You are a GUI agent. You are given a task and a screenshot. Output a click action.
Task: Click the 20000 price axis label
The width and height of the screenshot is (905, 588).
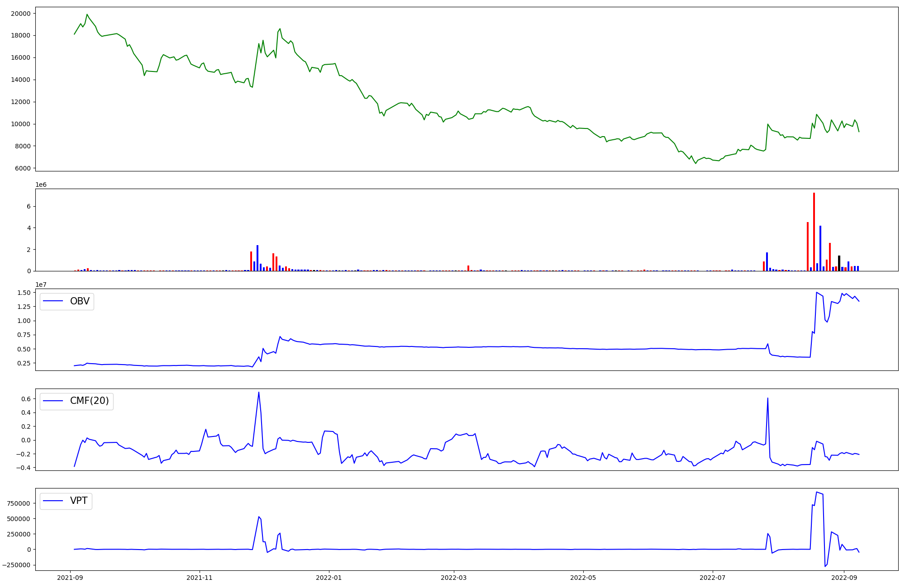coord(21,14)
